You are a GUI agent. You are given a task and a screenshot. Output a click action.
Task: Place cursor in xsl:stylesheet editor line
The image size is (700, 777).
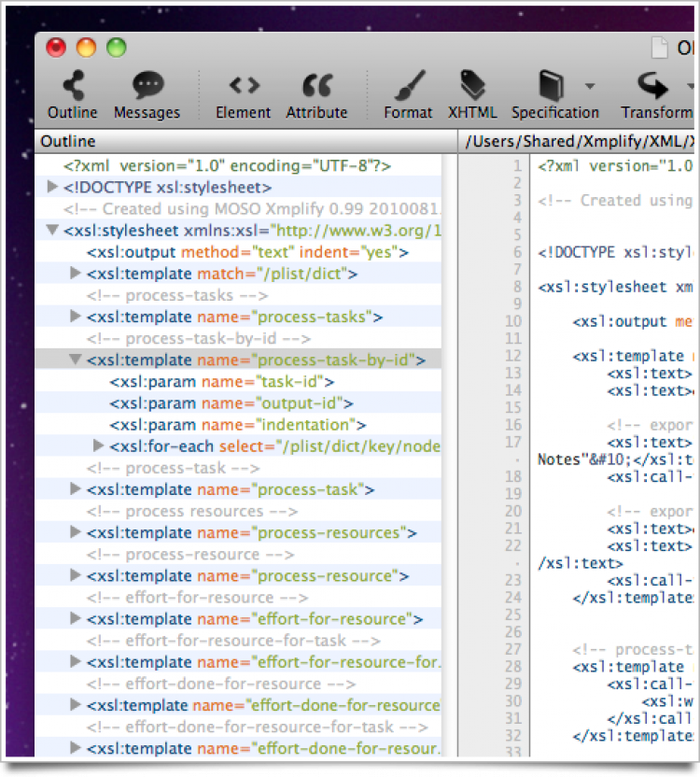pos(615,287)
